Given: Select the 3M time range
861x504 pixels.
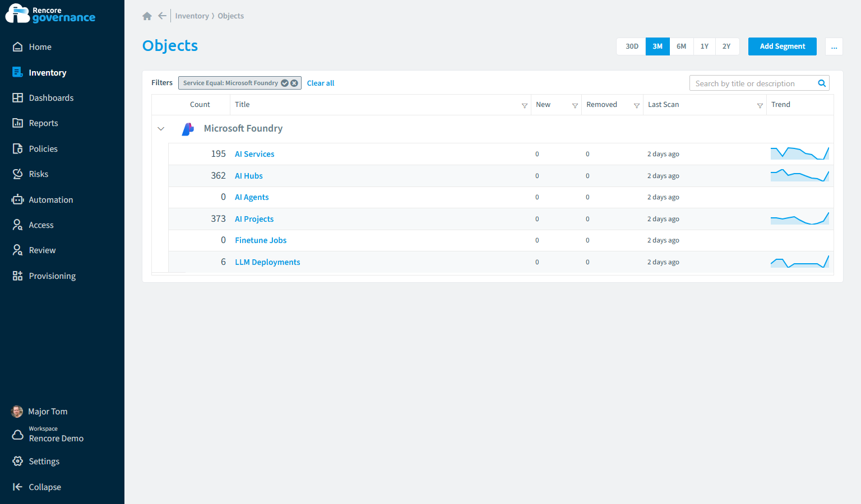Looking at the screenshot, I should (x=658, y=46).
